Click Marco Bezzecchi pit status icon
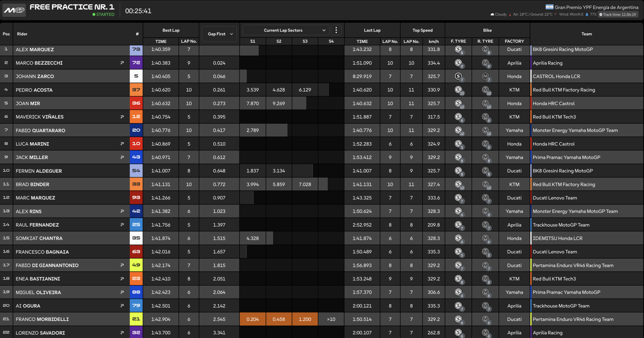 tap(122, 63)
